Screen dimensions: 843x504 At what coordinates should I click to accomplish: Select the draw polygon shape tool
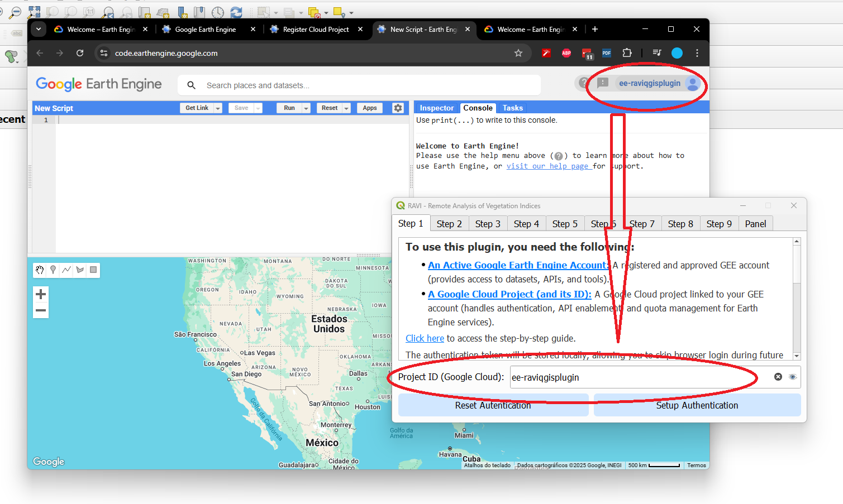(80, 270)
